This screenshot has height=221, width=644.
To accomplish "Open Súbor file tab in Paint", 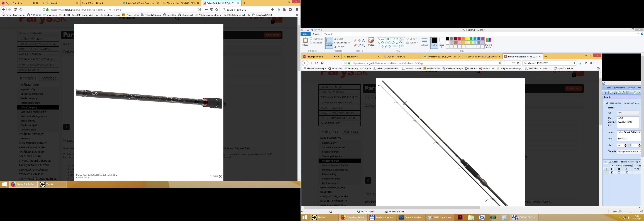I will pos(306,34).
